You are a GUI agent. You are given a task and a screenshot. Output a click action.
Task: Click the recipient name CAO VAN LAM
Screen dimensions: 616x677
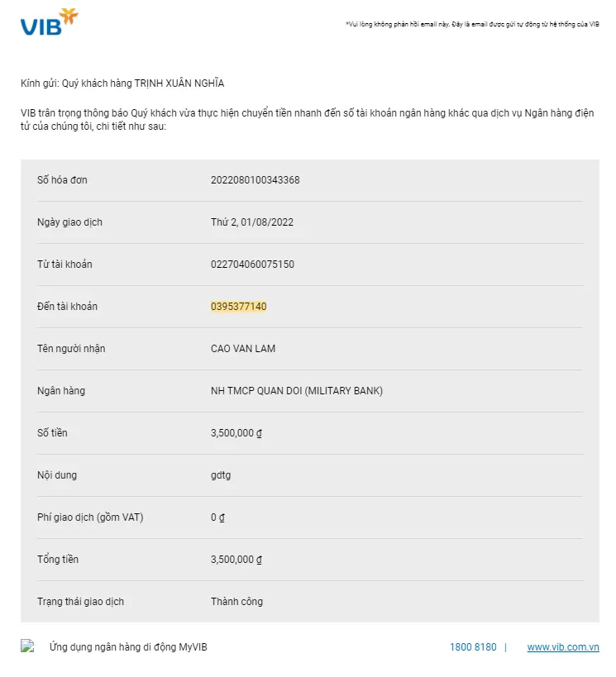[x=243, y=349]
